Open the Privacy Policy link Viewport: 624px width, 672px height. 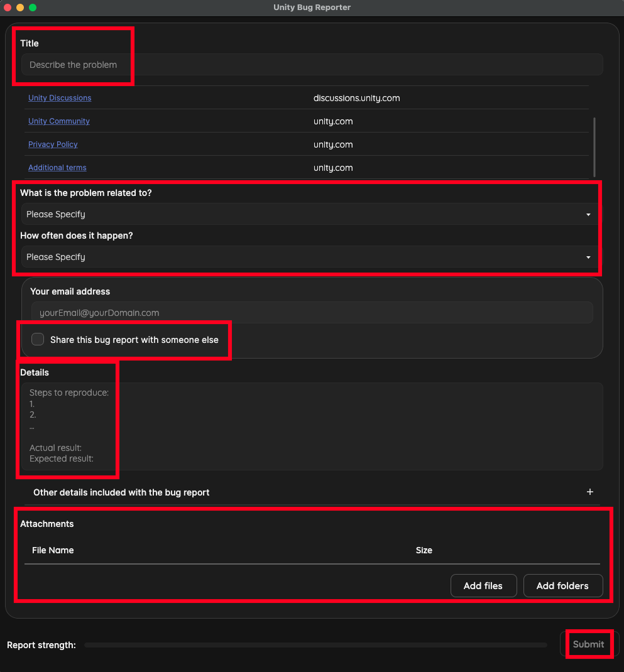[x=53, y=144]
